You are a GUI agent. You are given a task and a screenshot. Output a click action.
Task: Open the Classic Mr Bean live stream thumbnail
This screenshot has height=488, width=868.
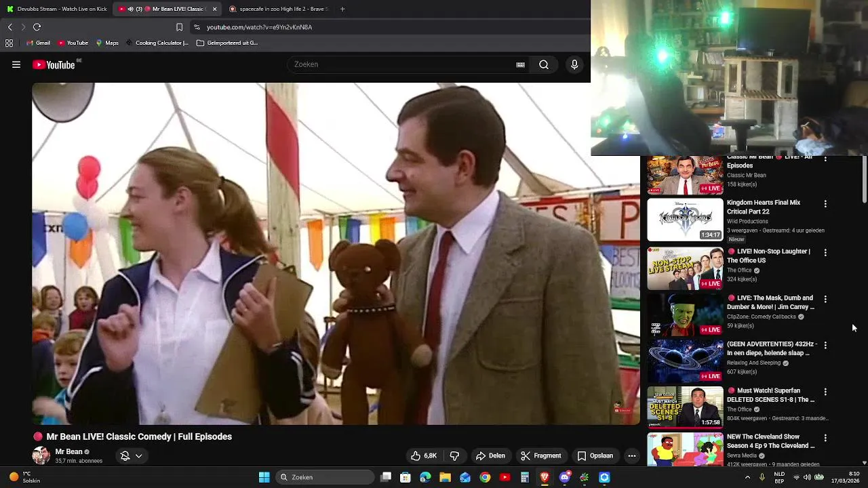(x=685, y=176)
